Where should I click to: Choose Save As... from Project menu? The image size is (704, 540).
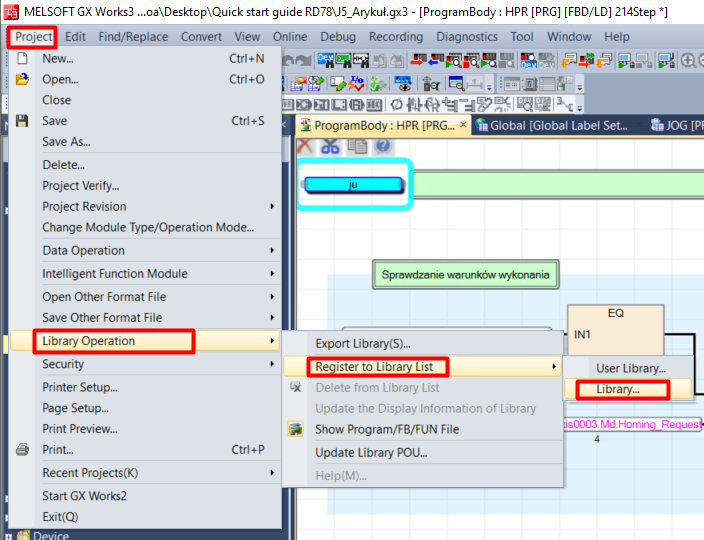click(145, 142)
